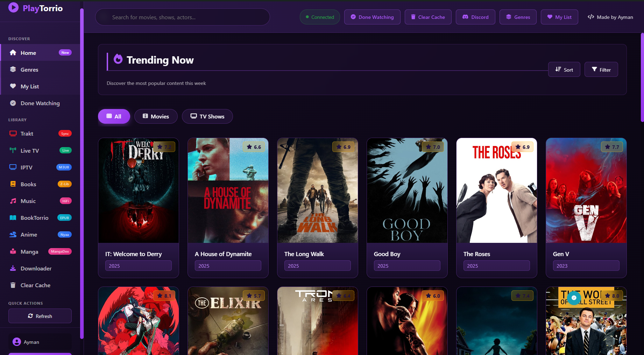The width and height of the screenshot is (644, 355).
Task: Open Genres from the top bar
Action: (x=518, y=17)
